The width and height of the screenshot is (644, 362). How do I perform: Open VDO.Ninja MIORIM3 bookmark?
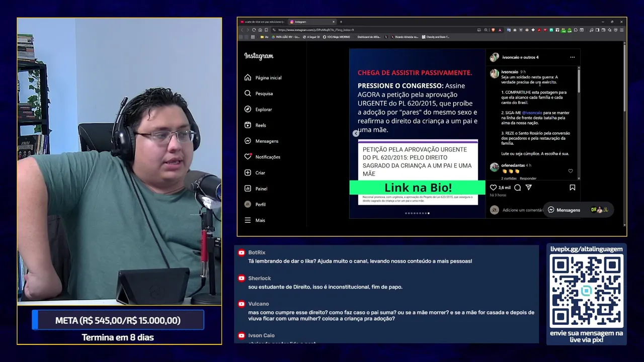click(337, 37)
